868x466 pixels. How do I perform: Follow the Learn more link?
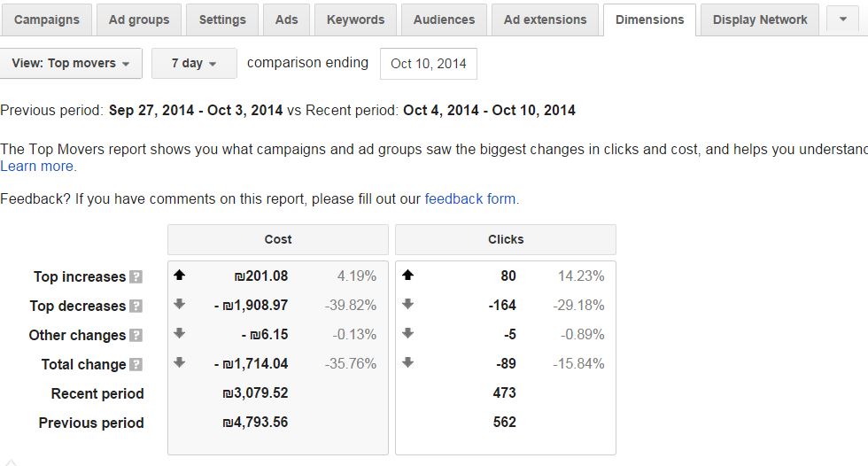point(37,167)
